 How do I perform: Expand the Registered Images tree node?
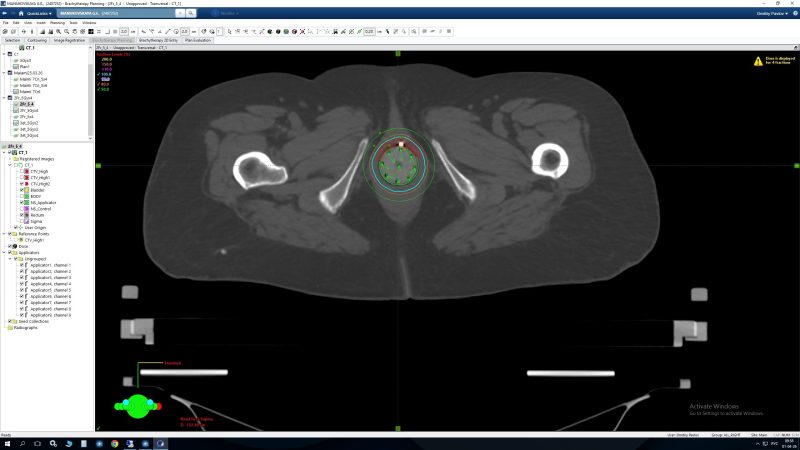tap(9, 158)
